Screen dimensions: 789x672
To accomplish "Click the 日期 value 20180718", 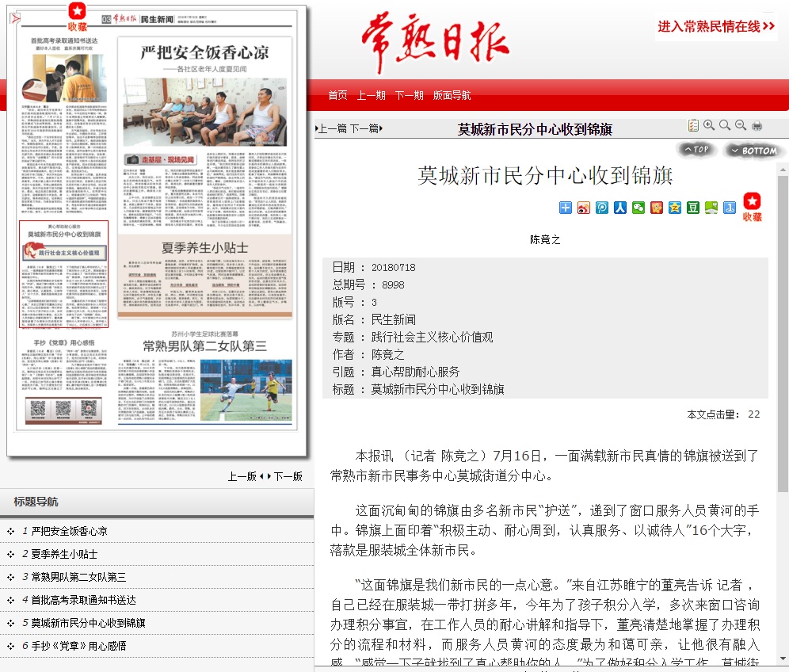I will (x=394, y=267).
